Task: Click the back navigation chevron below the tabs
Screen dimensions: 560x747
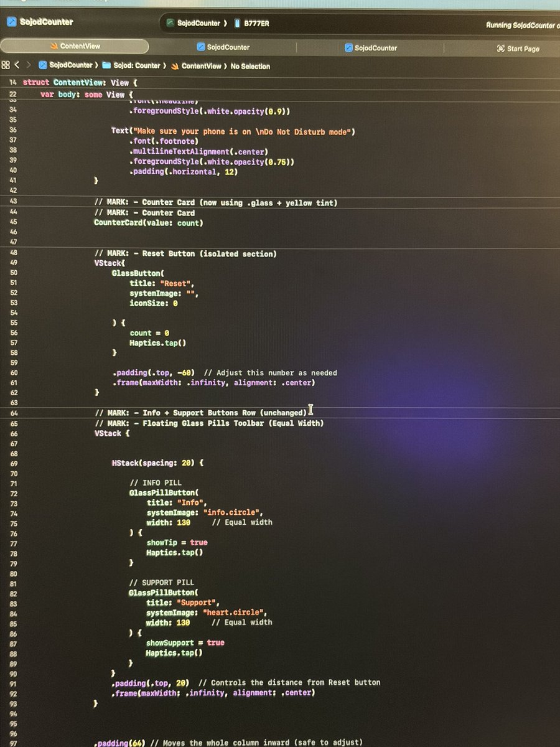Action: point(16,64)
